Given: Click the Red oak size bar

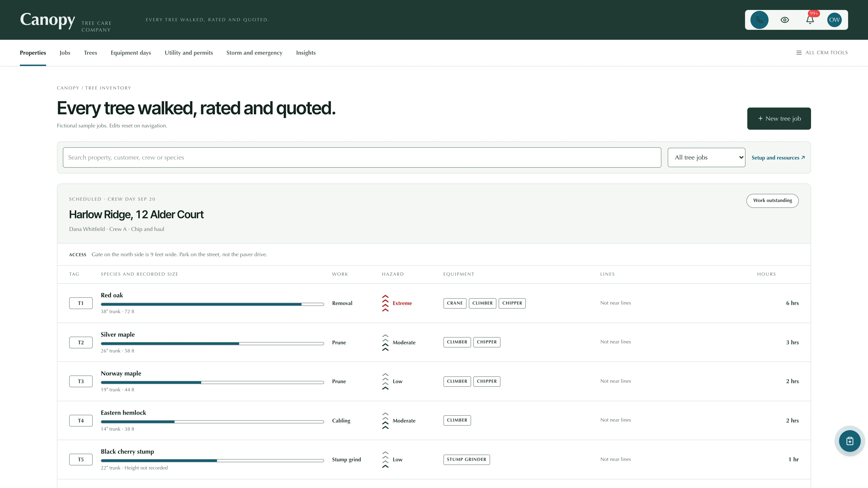Looking at the screenshot, I should tap(212, 304).
